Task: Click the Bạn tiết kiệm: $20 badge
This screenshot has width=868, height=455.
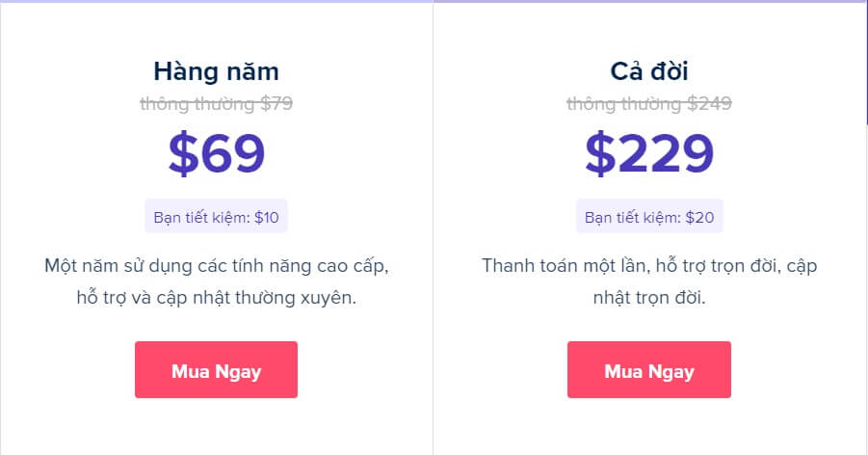Action: pos(649,217)
